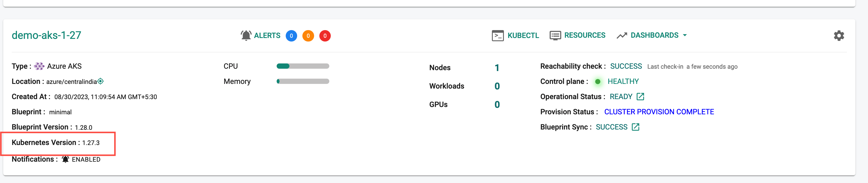Click the Workloads count 0

497,86
